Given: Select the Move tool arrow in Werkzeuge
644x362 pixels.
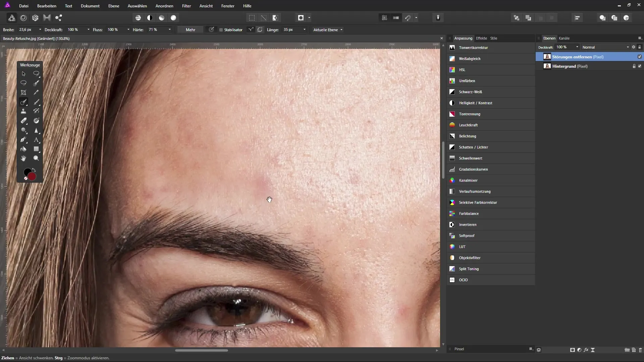Looking at the screenshot, I should coord(23,74).
